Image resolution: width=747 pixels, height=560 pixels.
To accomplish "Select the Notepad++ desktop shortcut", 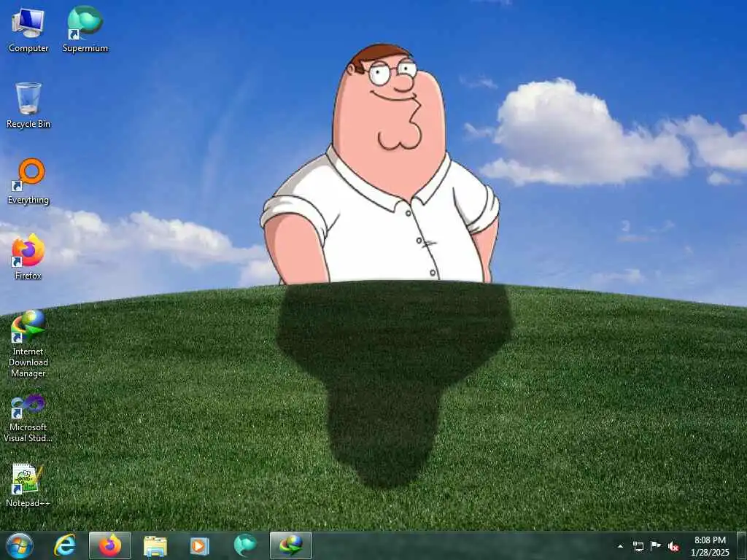I will [x=28, y=484].
